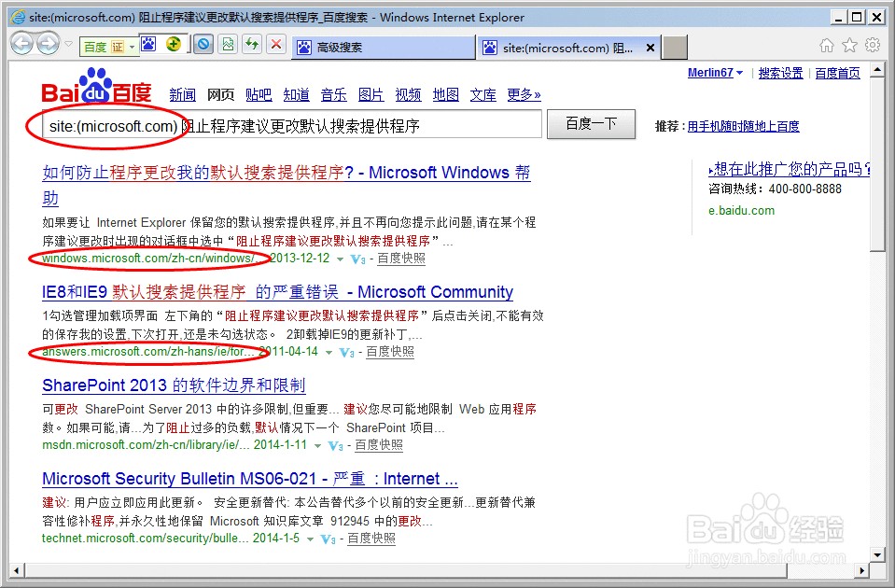Click the 百度一下 search button
Image resolution: width=895 pixels, height=588 pixels.
(x=592, y=124)
